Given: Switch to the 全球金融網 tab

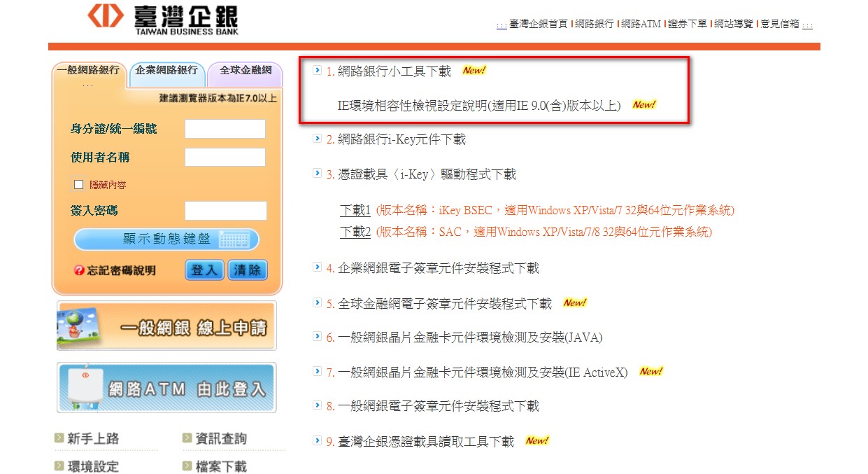Looking at the screenshot, I should click(x=246, y=70).
